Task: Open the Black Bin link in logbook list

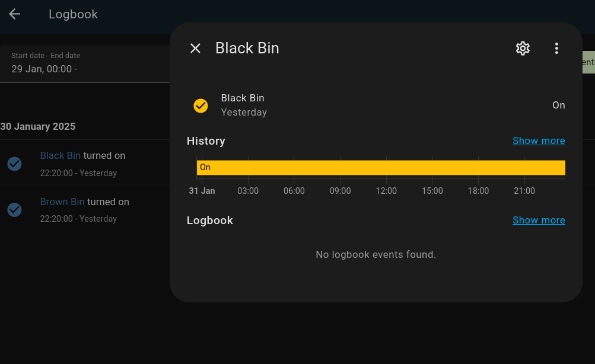Action: tap(61, 156)
